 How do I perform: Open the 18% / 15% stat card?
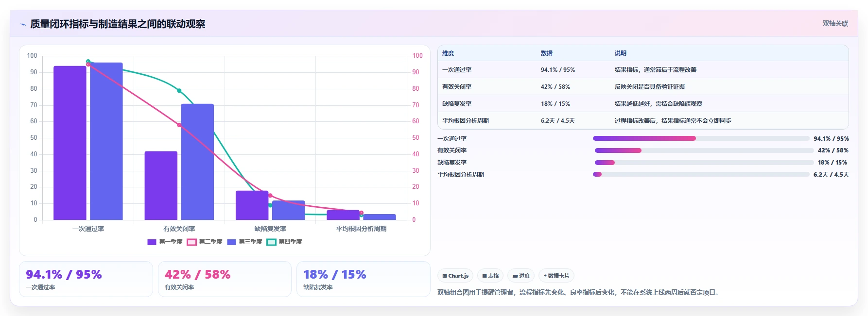click(364, 279)
